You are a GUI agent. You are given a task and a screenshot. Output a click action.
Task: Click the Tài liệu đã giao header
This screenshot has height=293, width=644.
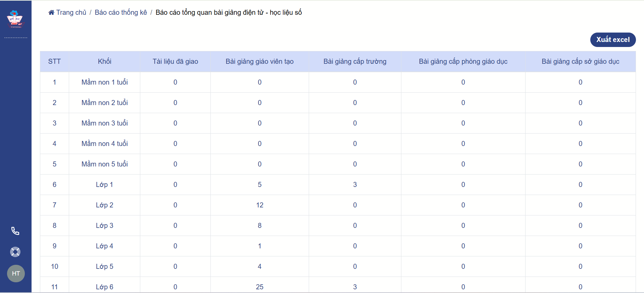click(175, 61)
